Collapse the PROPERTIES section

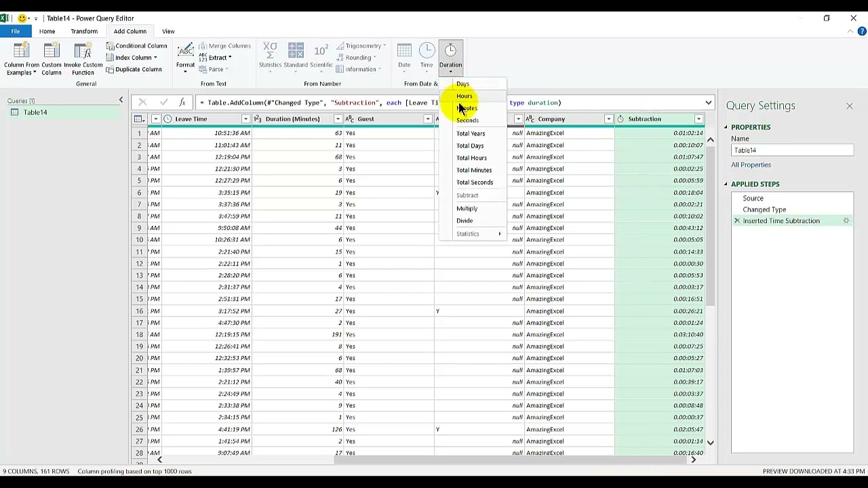tap(725, 127)
